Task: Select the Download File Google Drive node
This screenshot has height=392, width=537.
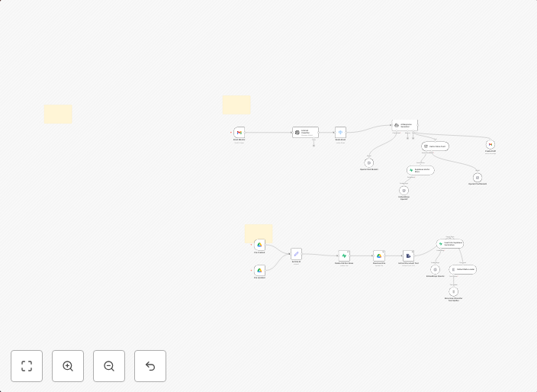Action: [x=379, y=255]
